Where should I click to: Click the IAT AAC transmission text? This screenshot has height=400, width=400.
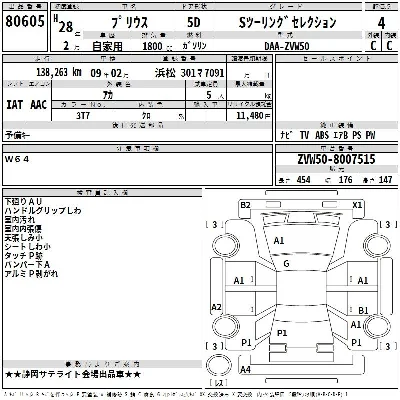click(x=27, y=105)
